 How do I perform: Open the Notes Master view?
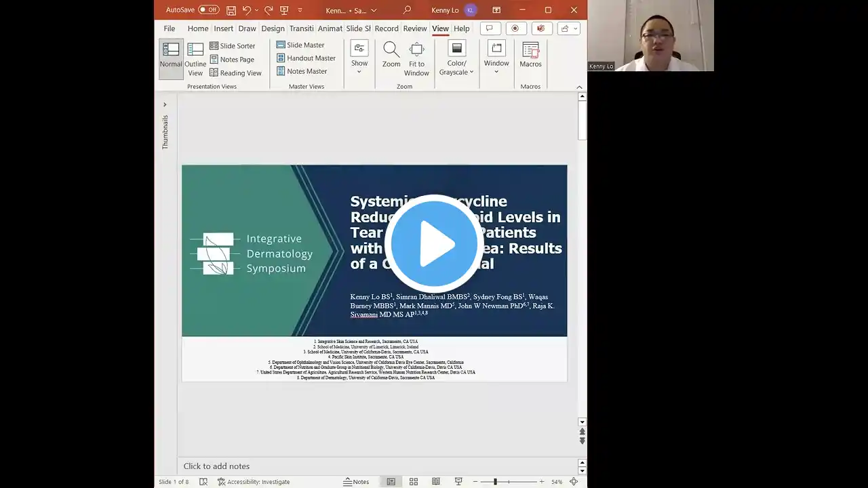point(302,71)
